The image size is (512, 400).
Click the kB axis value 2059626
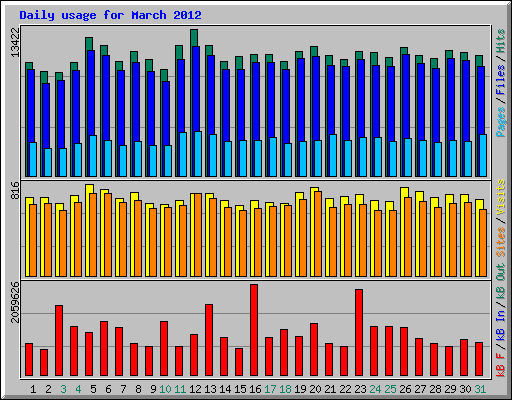point(15,302)
